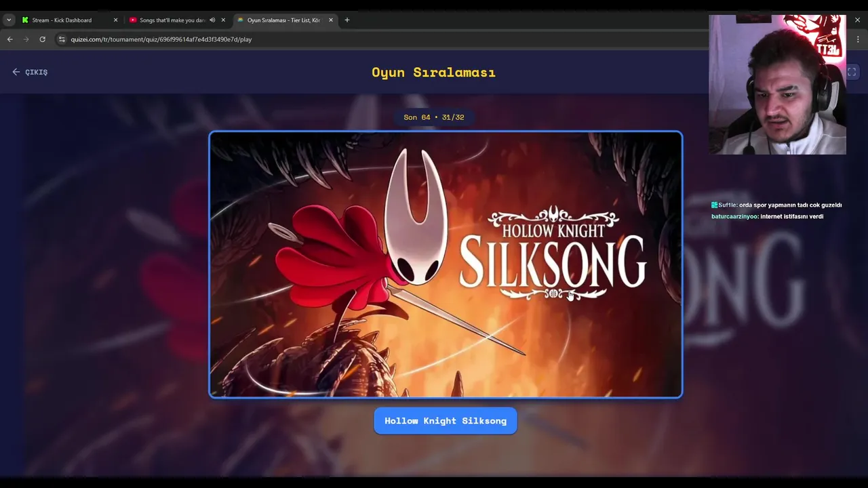The width and height of the screenshot is (868, 488).
Task: Click the baturcaarzinyoo chat message
Action: click(768, 217)
